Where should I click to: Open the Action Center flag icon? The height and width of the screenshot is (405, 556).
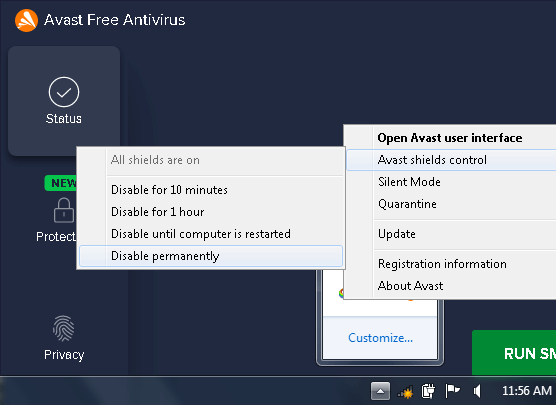pyautogui.click(x=452, y=391)
